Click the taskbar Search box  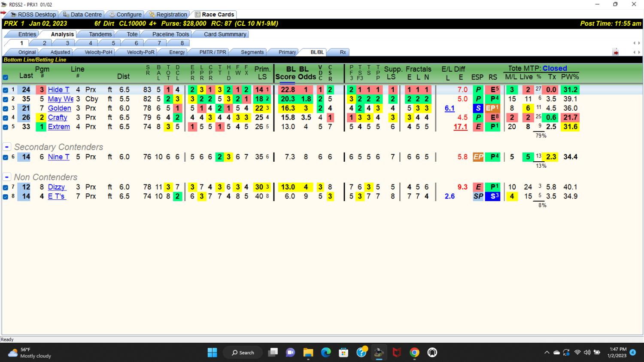point(243,353)
